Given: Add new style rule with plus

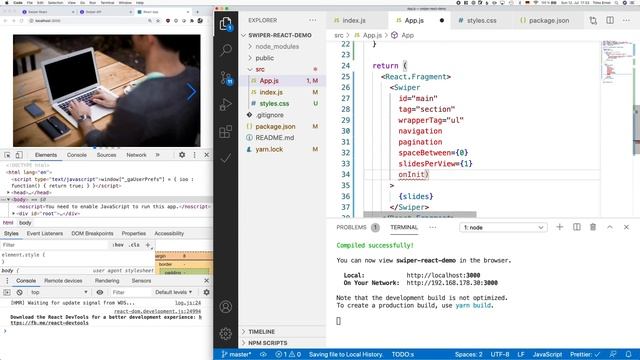Looking at the screenshot, I should pos(148,245).
